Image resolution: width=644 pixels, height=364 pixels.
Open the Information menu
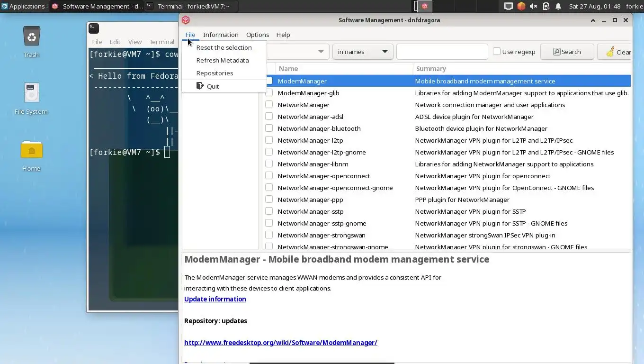(221, 35)
